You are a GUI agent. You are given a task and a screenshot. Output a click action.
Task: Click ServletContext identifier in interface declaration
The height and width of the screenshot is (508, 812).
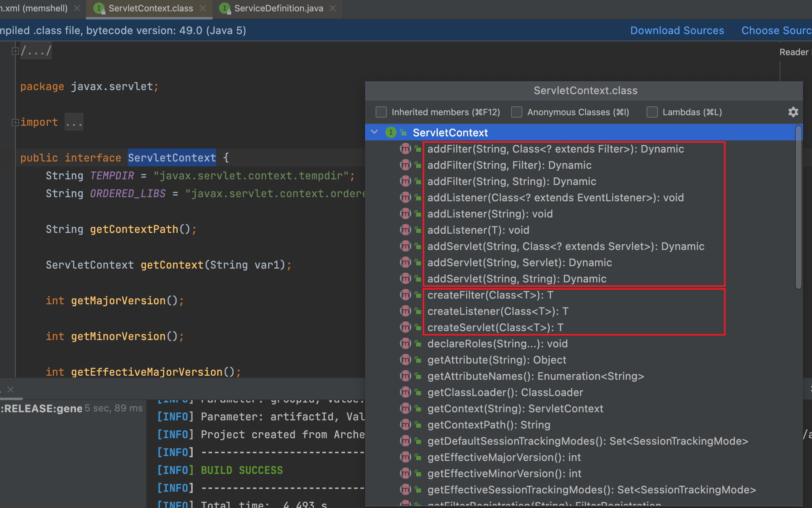point(172,158)
